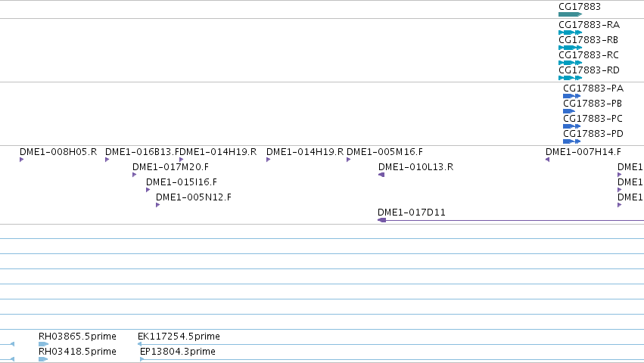
Task: Select the DME1-008H05.R label
Action: click(x=58, y=152)
